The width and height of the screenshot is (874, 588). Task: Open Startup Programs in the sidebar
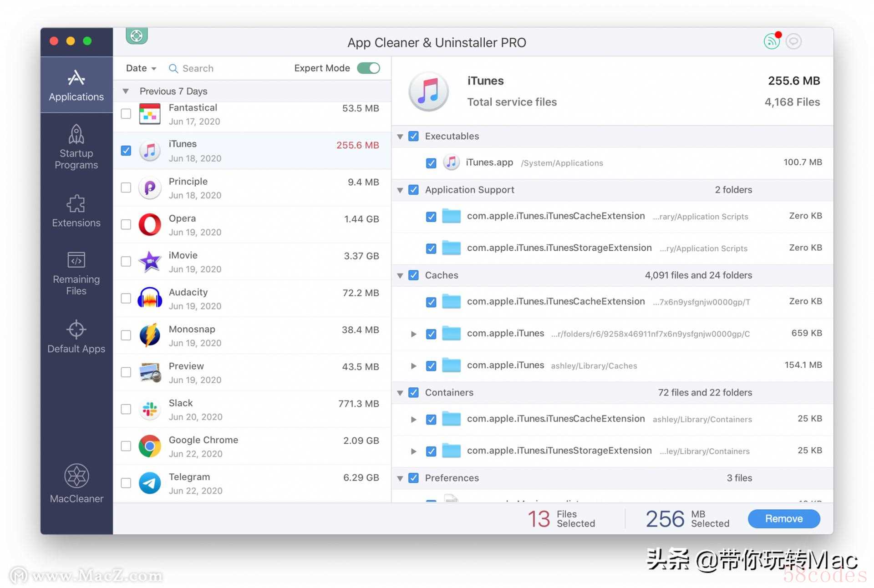point(76,147)
